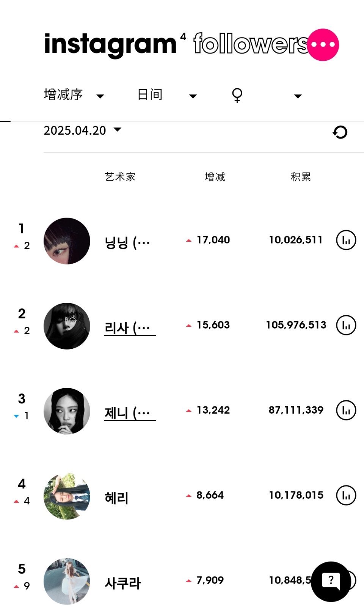This screenshot has width=364, height=614.
Task: Open chart icon for 혜리 row
Action: click(x=346, y=495)
